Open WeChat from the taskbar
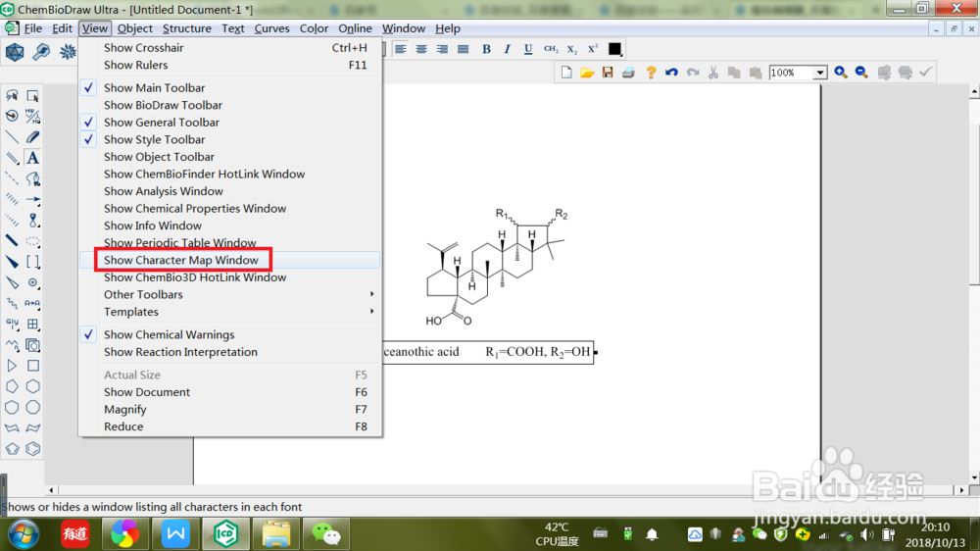The image size is (980, 551). coord(325,533)
